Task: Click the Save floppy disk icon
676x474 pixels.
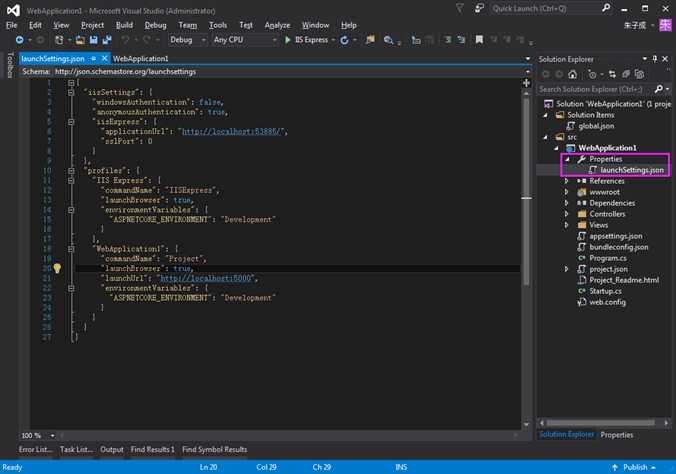Action: coord(94,40)
